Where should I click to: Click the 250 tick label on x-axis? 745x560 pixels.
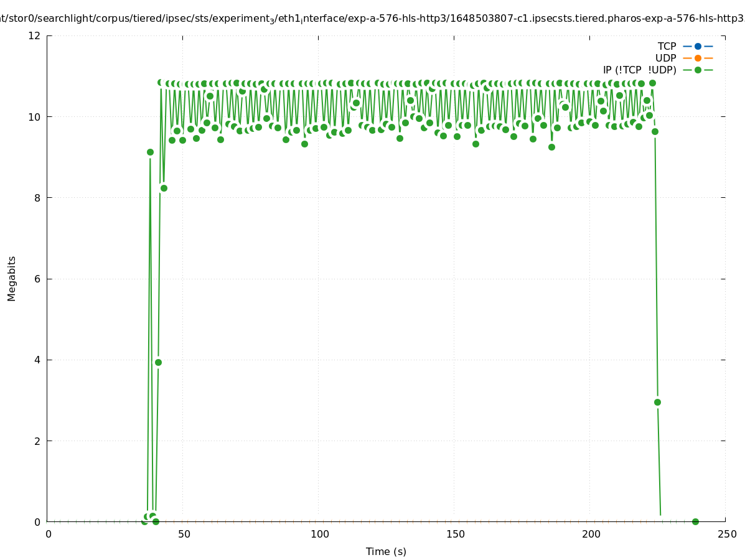[x=726, y=534]
